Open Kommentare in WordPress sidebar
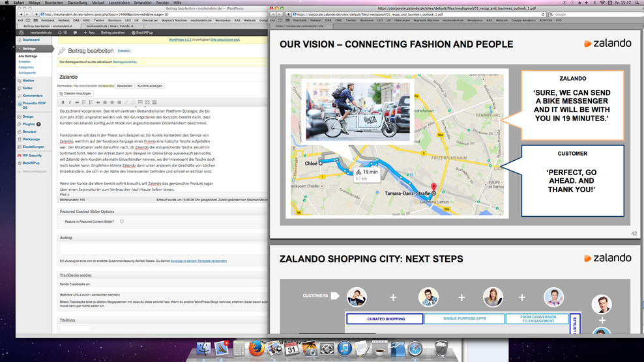644x362 pixels. tap(33, 96)
